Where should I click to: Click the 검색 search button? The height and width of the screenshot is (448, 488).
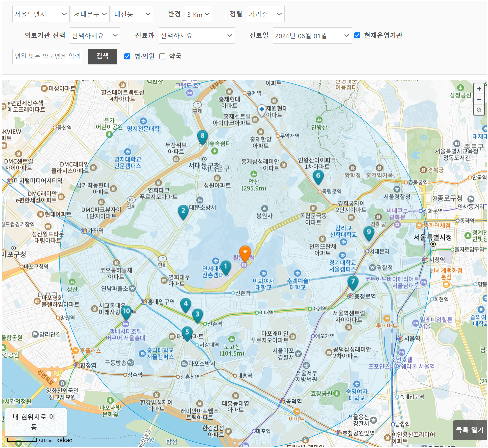click(x=102, y=56)
